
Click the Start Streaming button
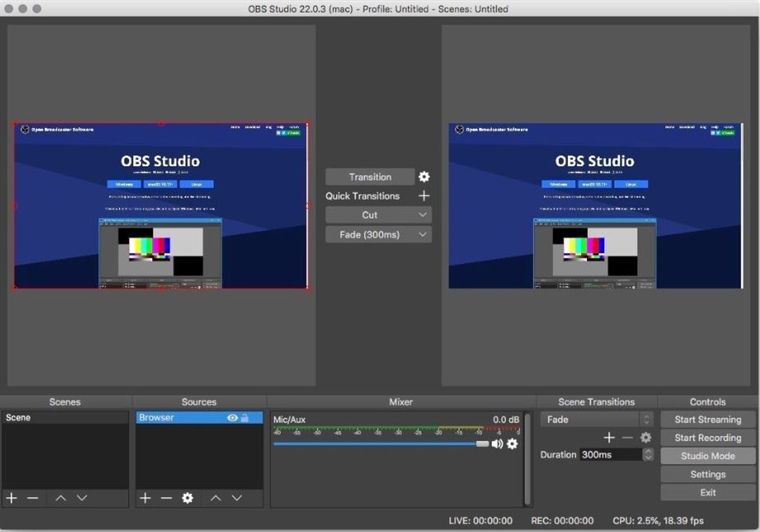coord(708,419)
